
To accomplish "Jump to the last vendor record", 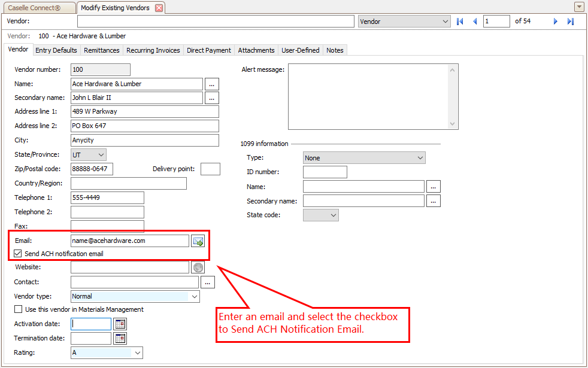I will [571, 22].
